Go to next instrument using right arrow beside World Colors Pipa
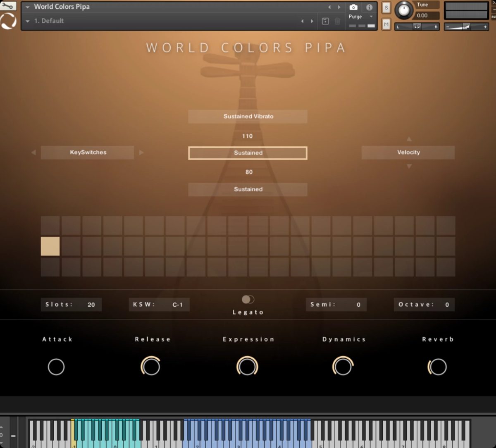The width and height of the screenshot is (496, 448). click(x=339, y=7)
